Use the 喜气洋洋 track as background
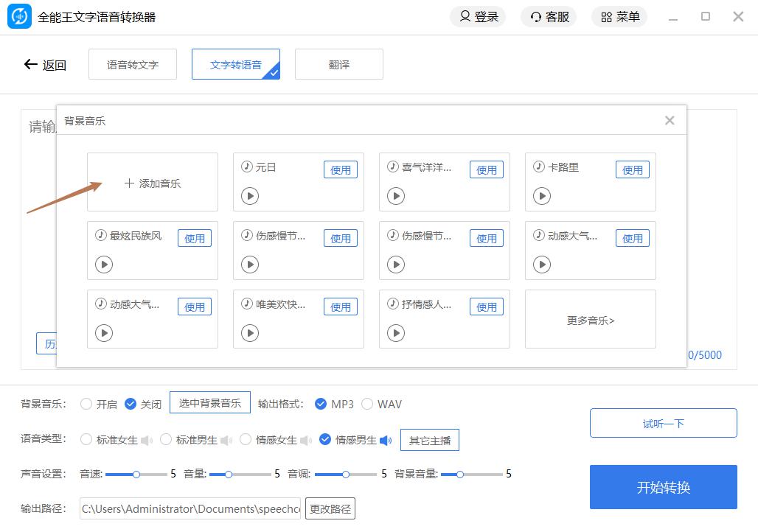 click(487, 170)
